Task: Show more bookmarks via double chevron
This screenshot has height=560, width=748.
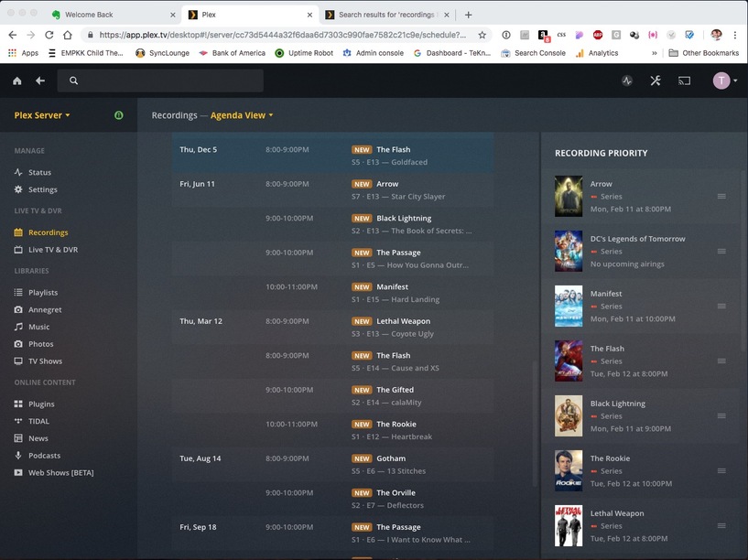Action: click(x=655, y=53)
